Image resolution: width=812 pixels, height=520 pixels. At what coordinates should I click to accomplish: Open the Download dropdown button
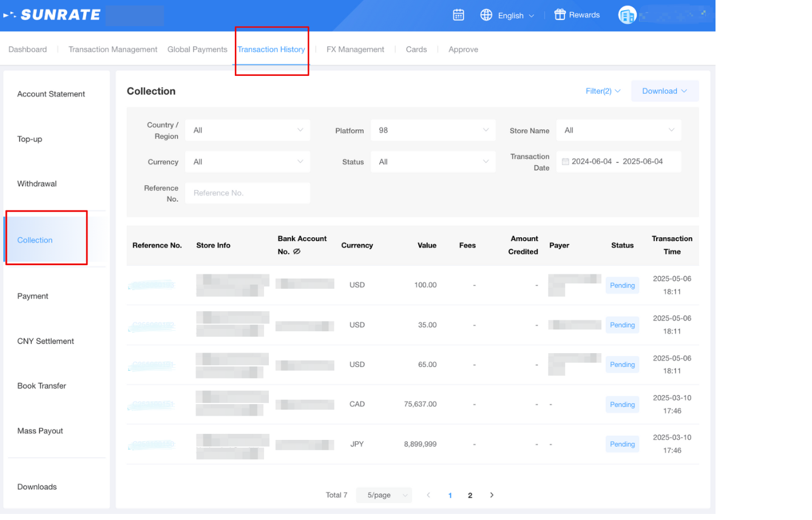[x=665, y=91]
